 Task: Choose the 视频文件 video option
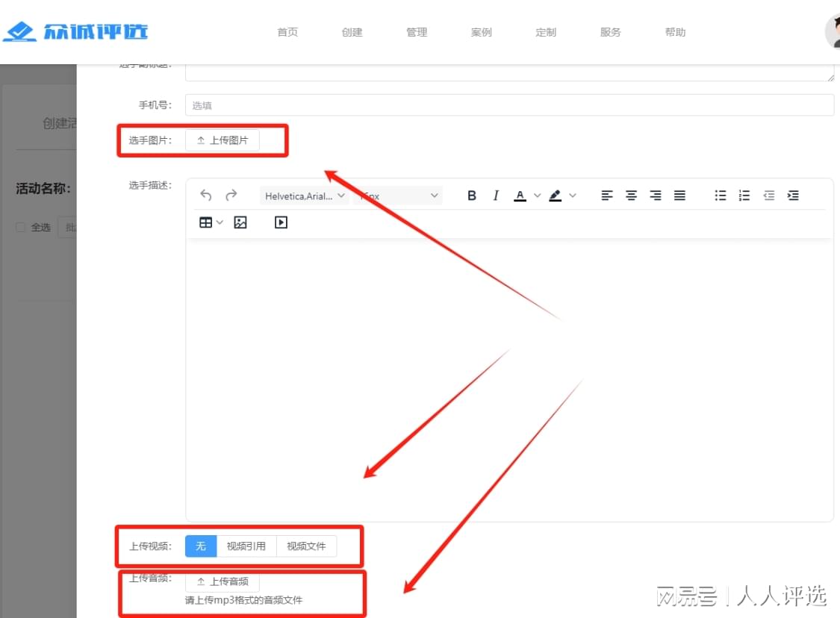click(x=307, y=546)
